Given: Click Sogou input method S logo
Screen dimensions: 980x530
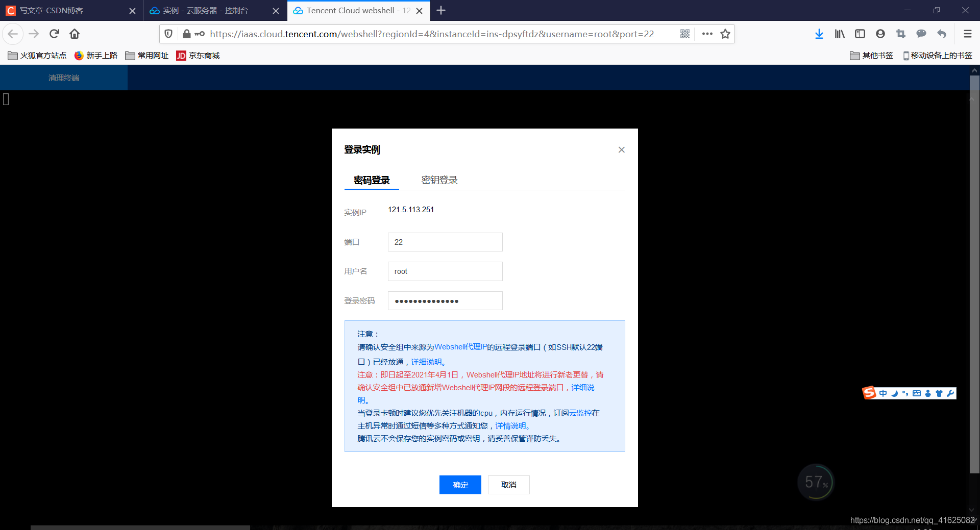Looking at the screenshot, I should (x=869, y=393).
